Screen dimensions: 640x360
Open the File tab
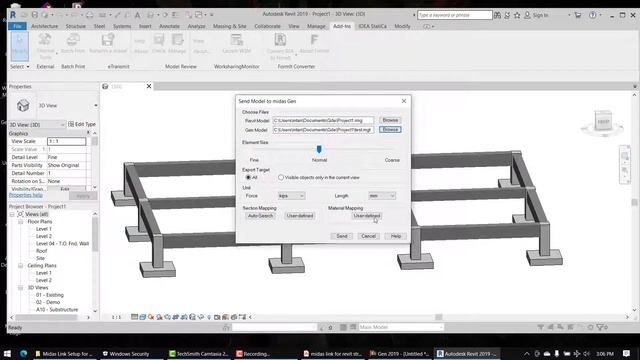click(x=17, y=26)
